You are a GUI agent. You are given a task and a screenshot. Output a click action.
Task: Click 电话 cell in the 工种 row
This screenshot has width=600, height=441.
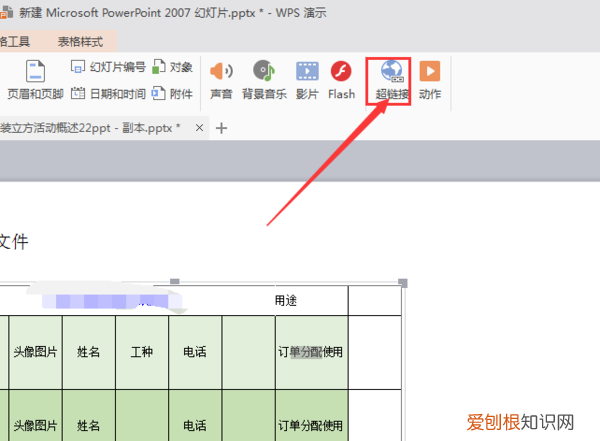pos(195,352)
